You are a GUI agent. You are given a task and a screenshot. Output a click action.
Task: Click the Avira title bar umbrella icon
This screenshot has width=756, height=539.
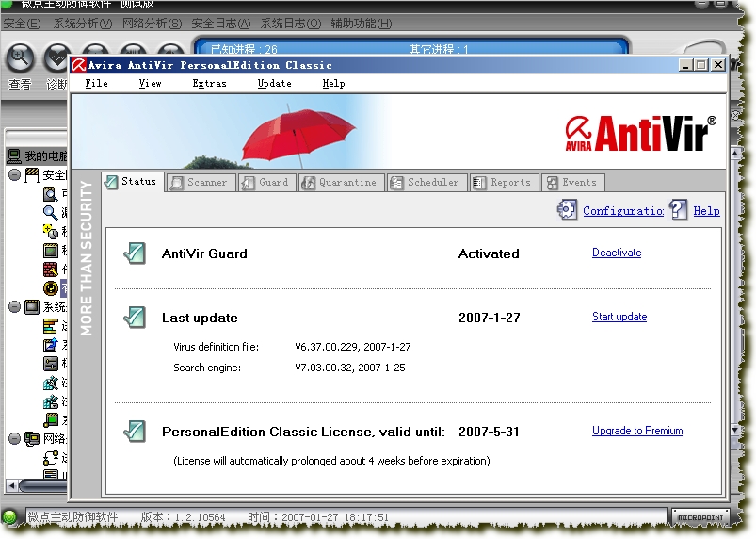point(79,65)
